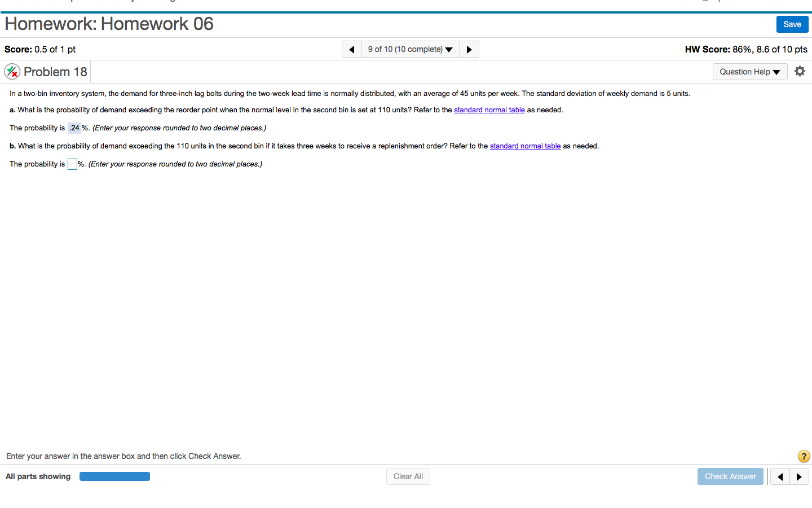The height and width of the screenshot is (508, 812).
Task: Open the yellow question mark help icon
Action: tap(804, 456)
